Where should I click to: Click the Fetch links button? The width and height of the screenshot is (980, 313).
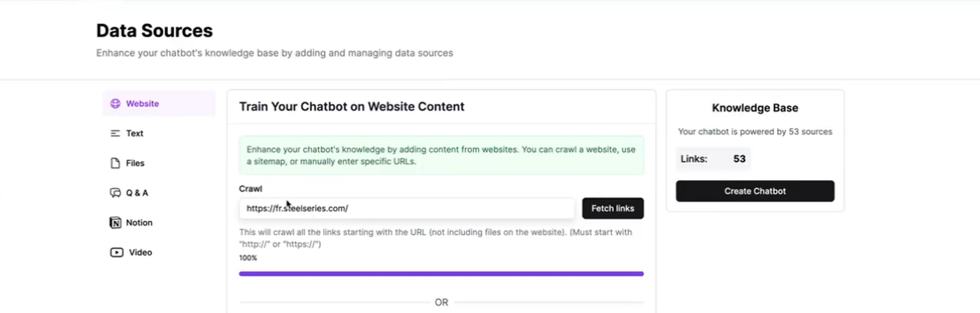612,208
